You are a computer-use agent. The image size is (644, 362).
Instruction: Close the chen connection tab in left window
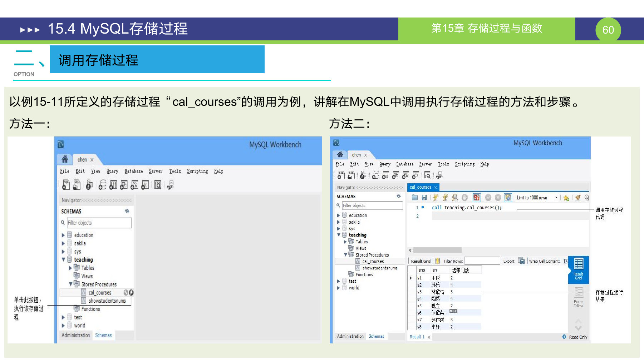92,160
